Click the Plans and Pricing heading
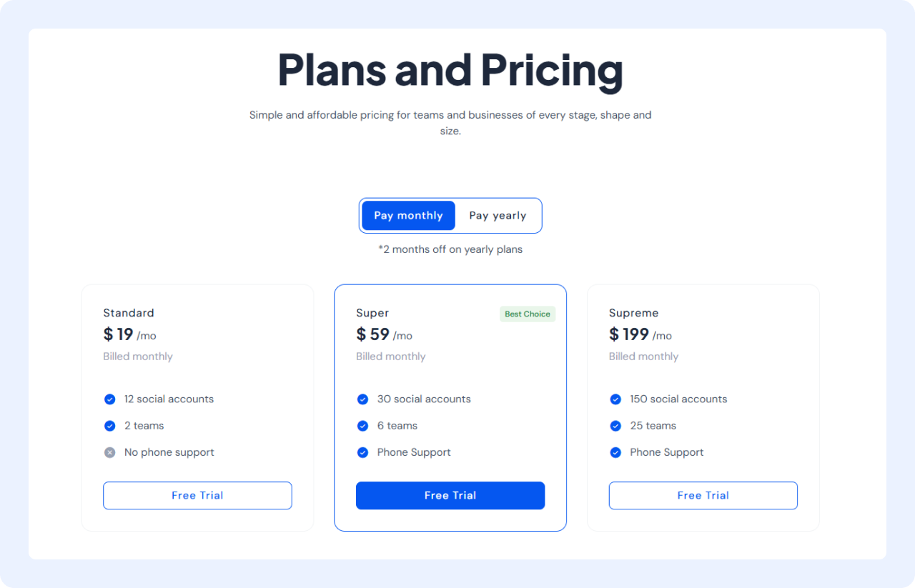The image size is (915, 588). pos(450,70)
